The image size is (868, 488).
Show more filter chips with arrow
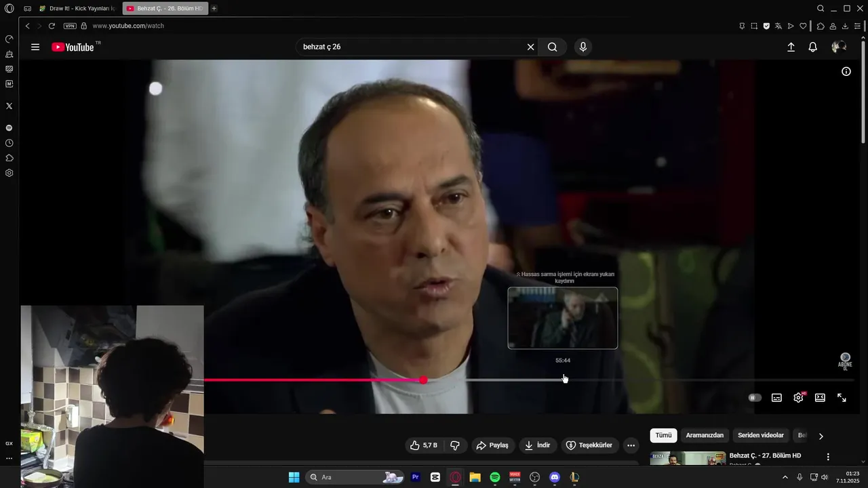(821, 436)
